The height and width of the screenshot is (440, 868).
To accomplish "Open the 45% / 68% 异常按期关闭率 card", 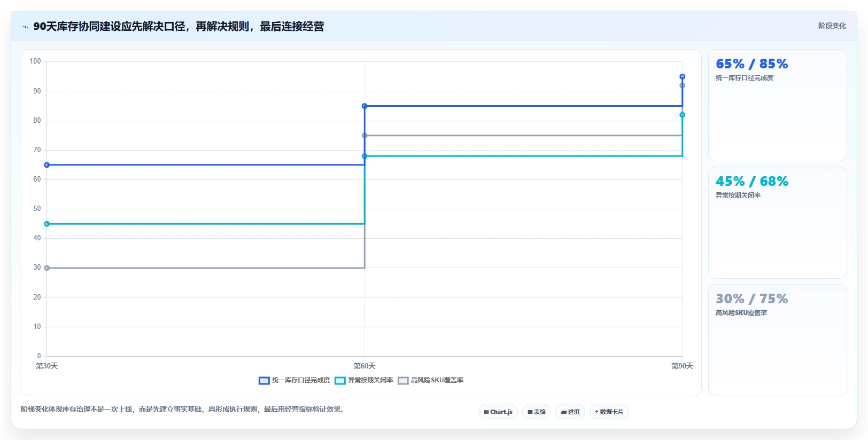I will click(x=778, y=223).
